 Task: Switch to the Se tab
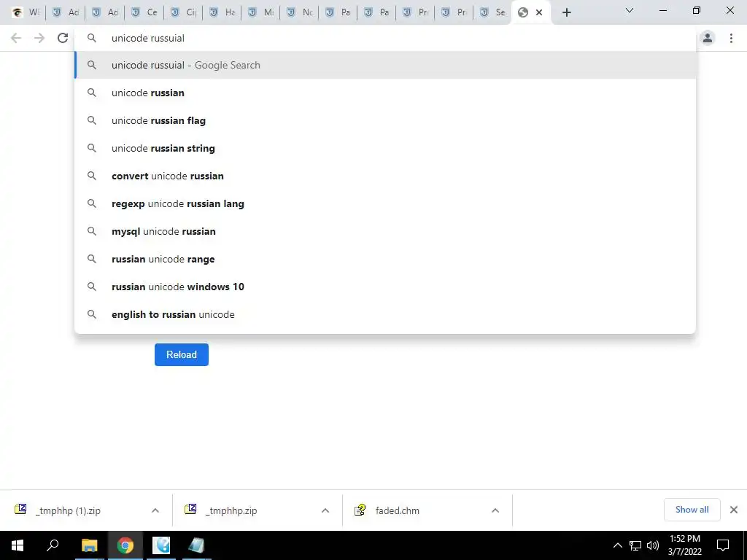(x=493, y=12)
